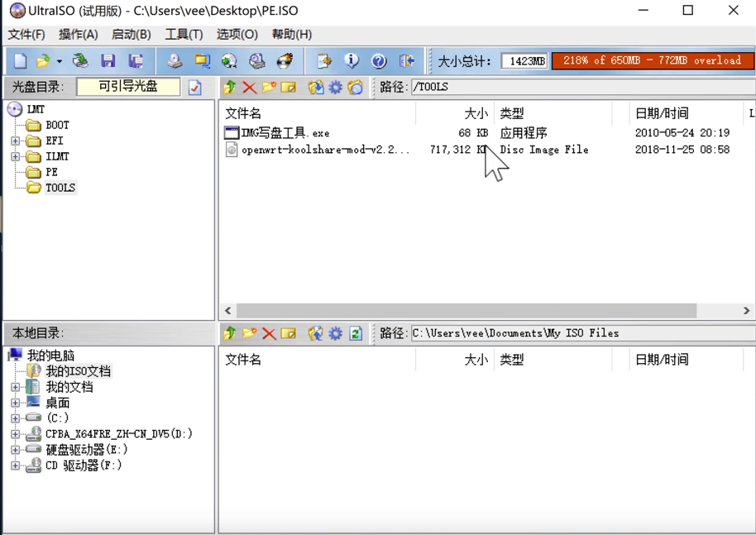Click the gear icon in the image toolbar
756x535 pixels.
pyautogui.click(x=335, y=88)
